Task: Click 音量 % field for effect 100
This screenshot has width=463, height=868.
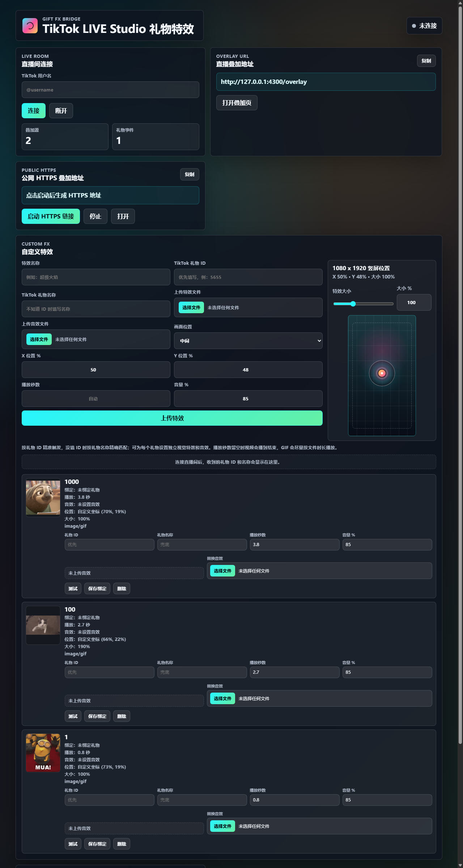Action: tap(387, 672)
